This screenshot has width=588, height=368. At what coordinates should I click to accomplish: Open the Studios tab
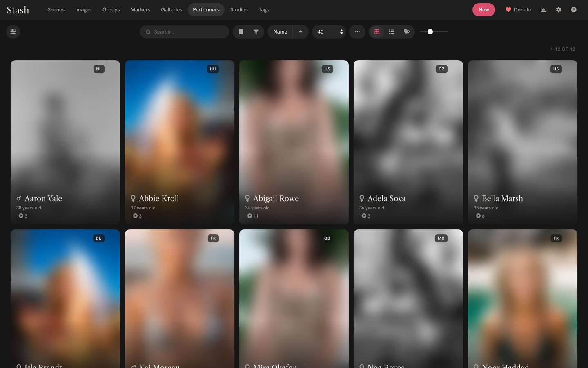point(239,10)
